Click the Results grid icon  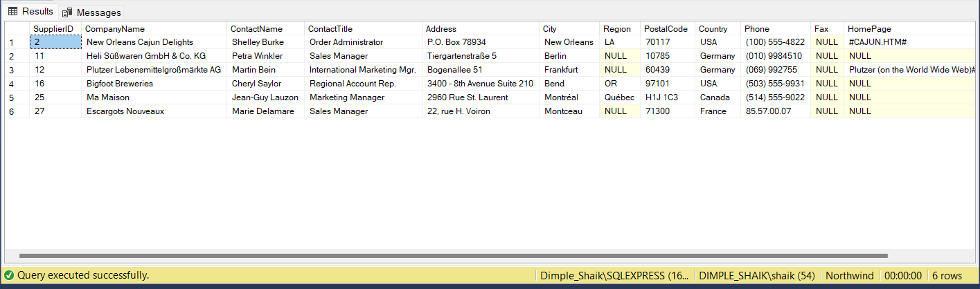click(12, 12)
